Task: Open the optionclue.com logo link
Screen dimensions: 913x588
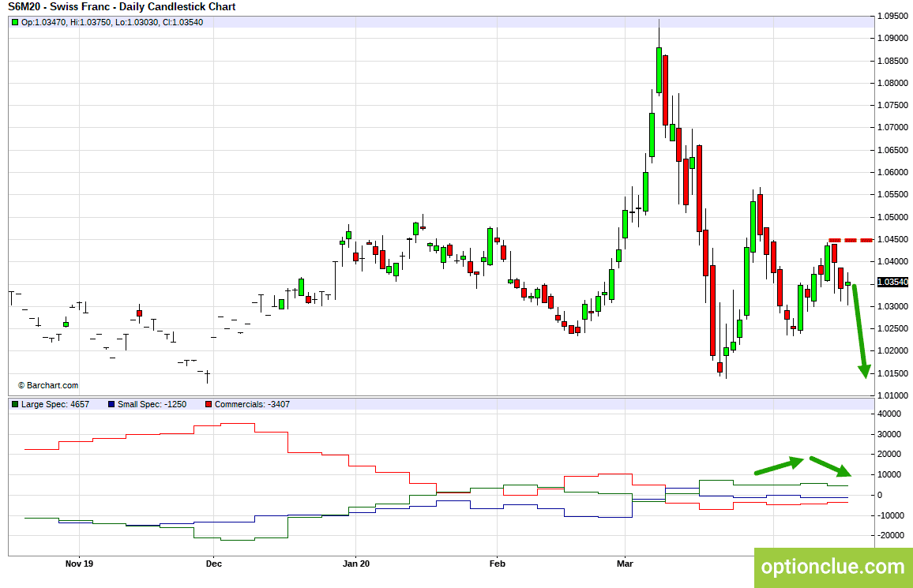Action: click(832, 567)
